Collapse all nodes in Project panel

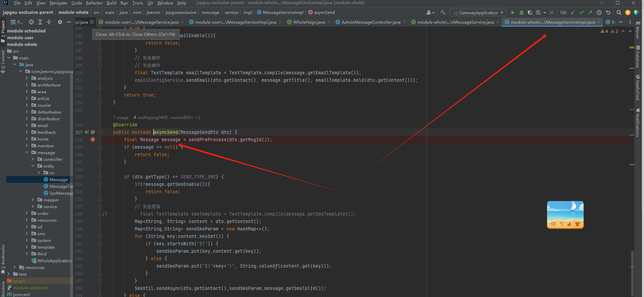tap(49, 22)
